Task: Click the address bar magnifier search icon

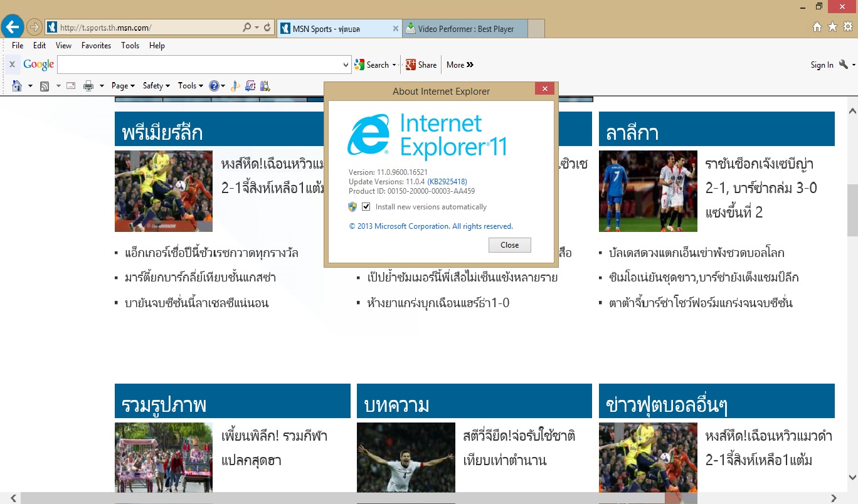Action: [x=247, y=28]
